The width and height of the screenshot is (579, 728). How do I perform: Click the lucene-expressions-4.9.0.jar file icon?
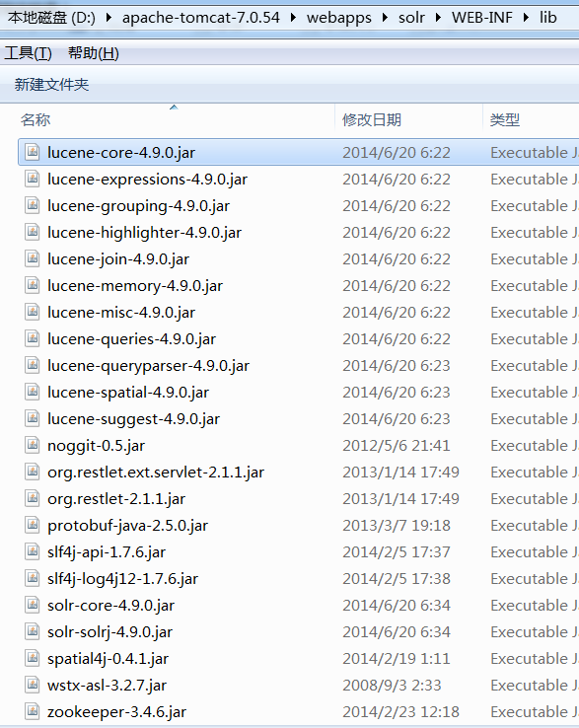pos(32,179)
